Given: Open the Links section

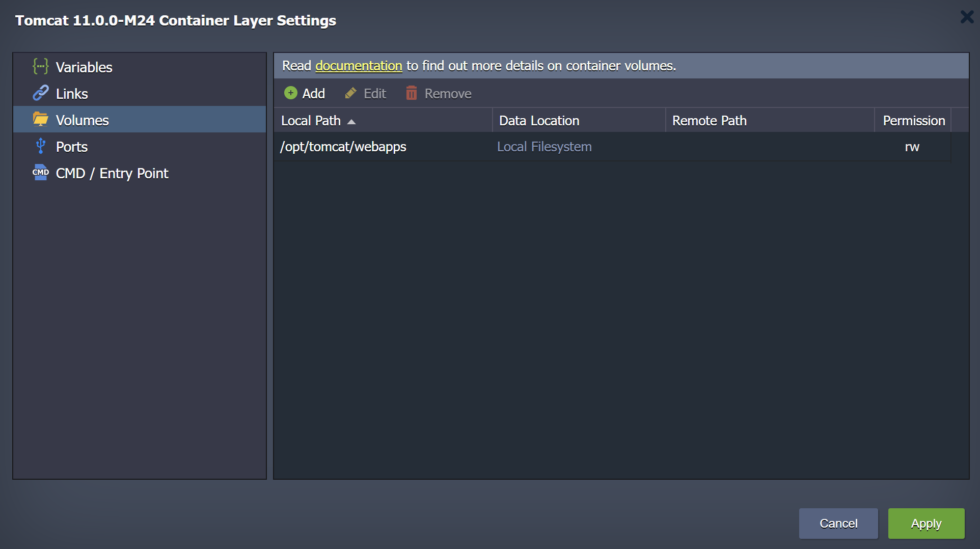Looking at the screenshot, I should tap(140, 93).
